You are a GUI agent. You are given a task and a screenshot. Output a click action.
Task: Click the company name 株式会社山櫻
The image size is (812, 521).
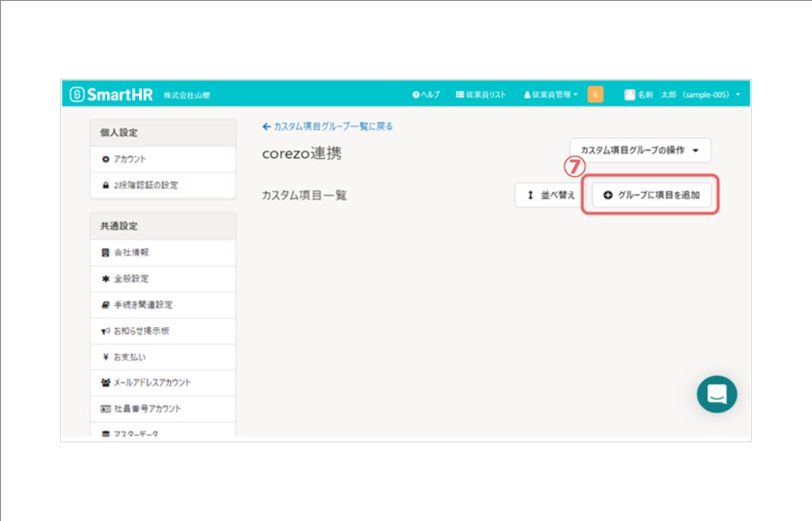pos(187,95)
